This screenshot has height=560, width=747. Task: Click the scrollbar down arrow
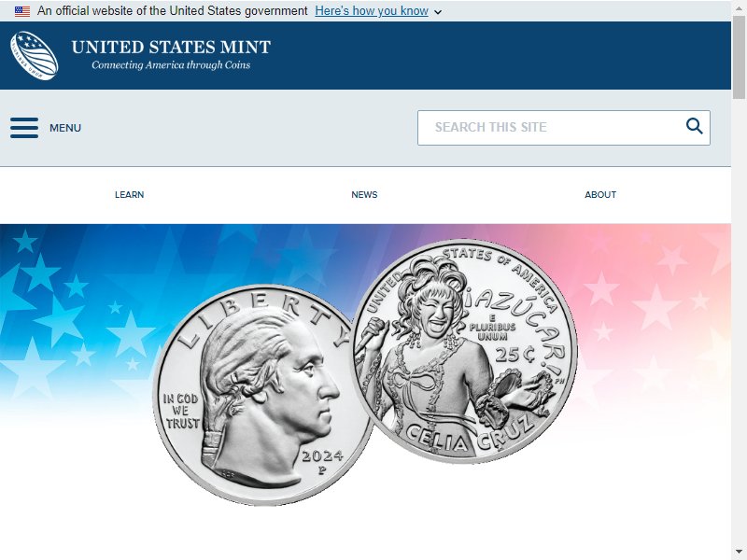(x=739, y=553)
